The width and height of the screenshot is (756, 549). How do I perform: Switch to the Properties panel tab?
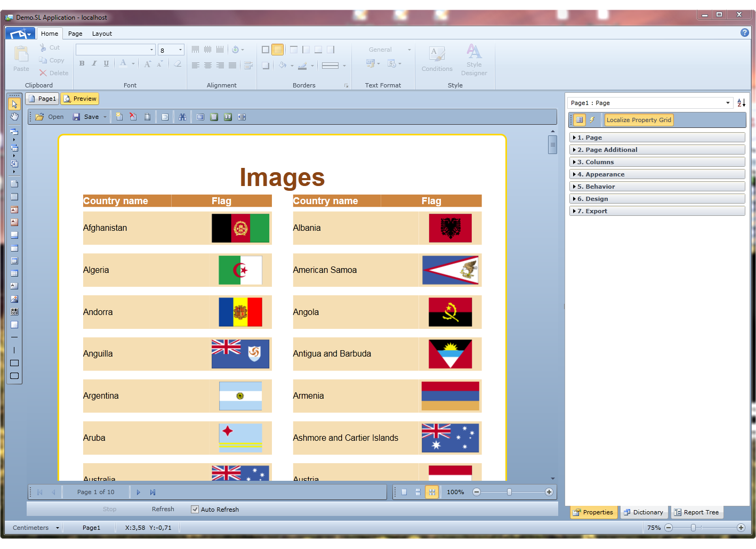coord(593,512)
